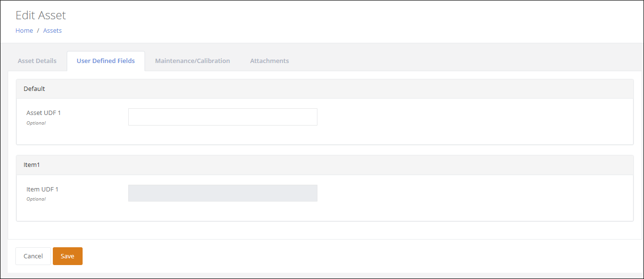Click Optional text under Asset UDF 1

[36, 123]
